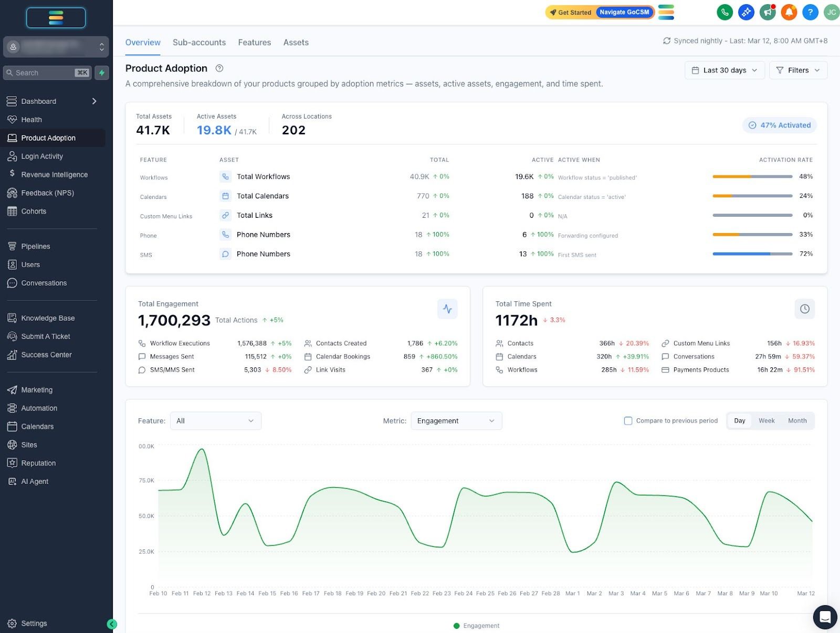840x633 pixels.
Task: Switch to the Sub-accounts tab
Action: point(199,43)
